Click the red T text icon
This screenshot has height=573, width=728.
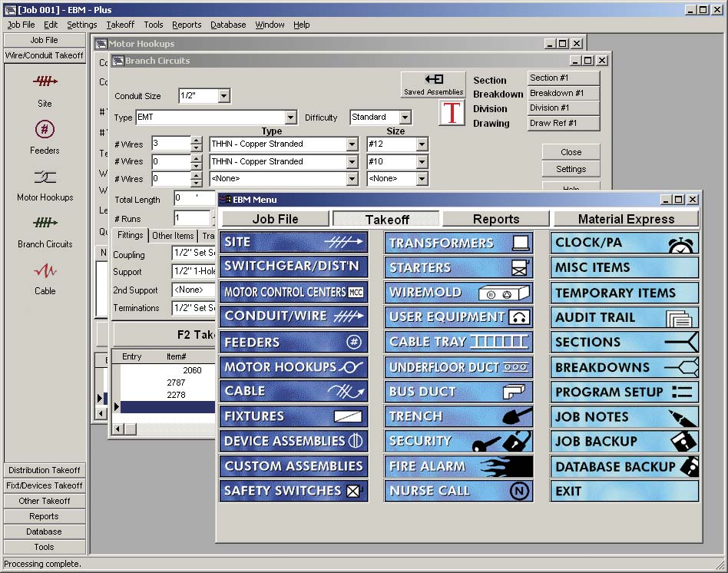pos(452,112)
